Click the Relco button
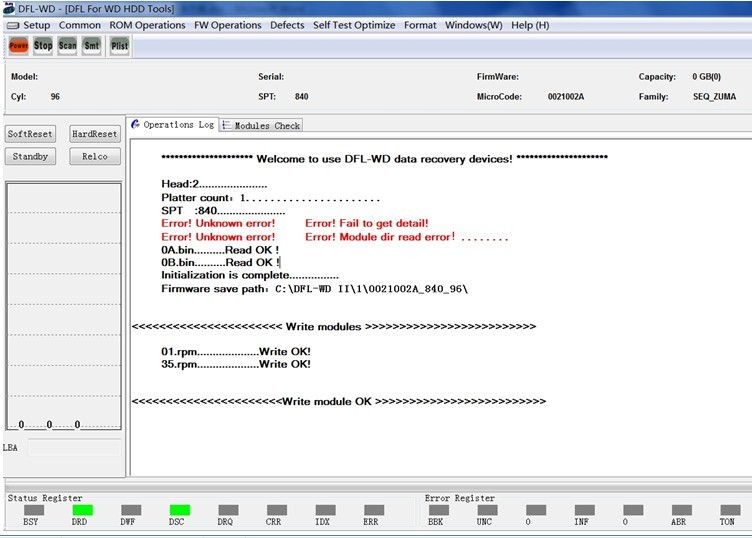This screenshot has width=752, height=538. click(94, 157)
